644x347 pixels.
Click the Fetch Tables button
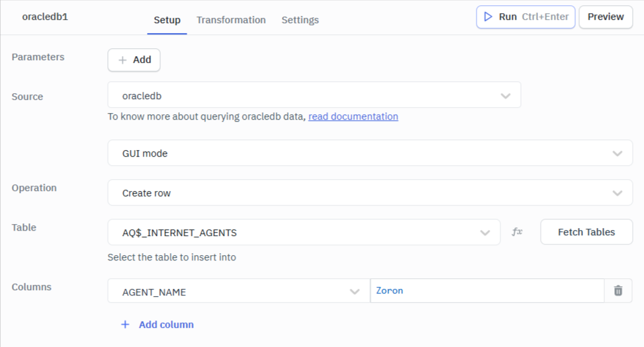point(586,232)
